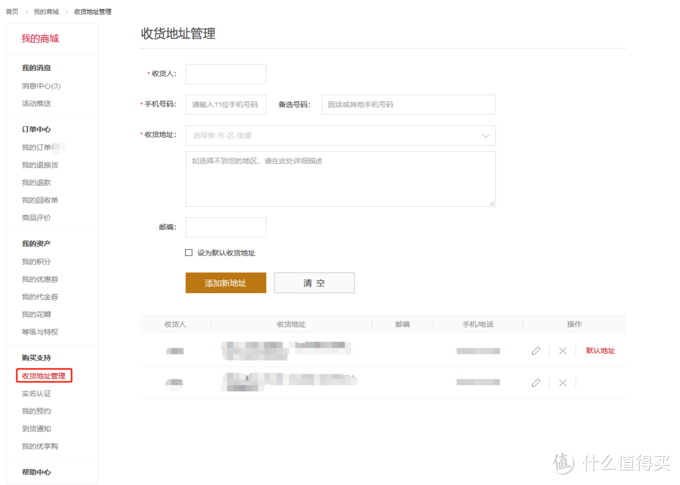Click the 清空 button
Viewport: 680px width, 485px height.
coord(314,283)
